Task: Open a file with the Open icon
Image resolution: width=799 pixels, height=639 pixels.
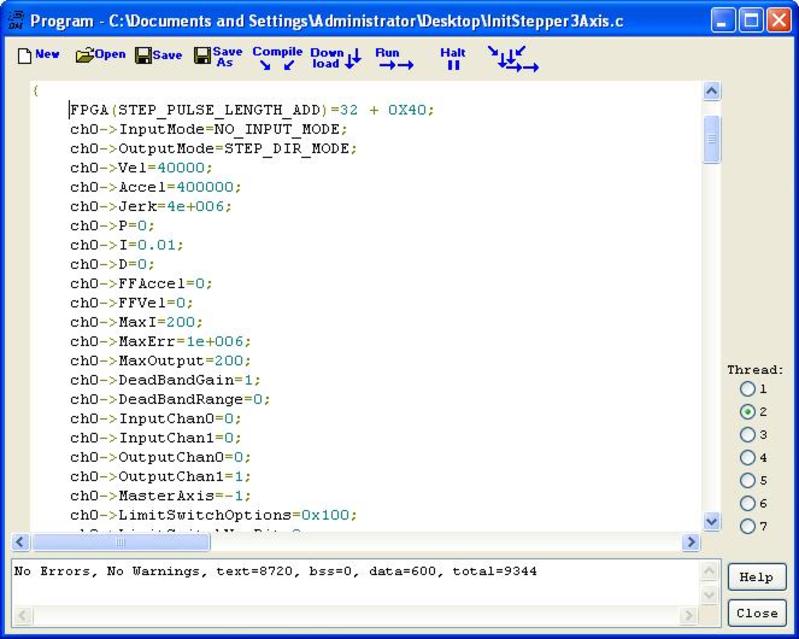Action: pyautogui.click(x=100, y=56)
